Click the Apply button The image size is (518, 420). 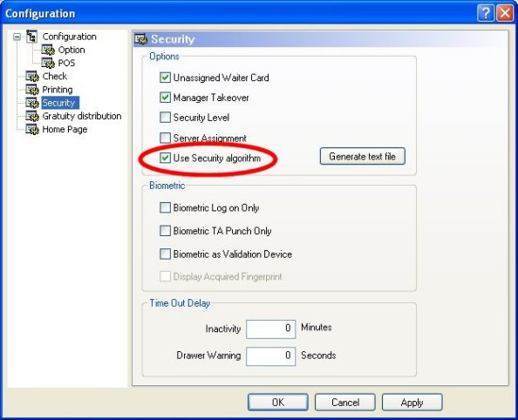pyautogui.click(x=412, y=403)
